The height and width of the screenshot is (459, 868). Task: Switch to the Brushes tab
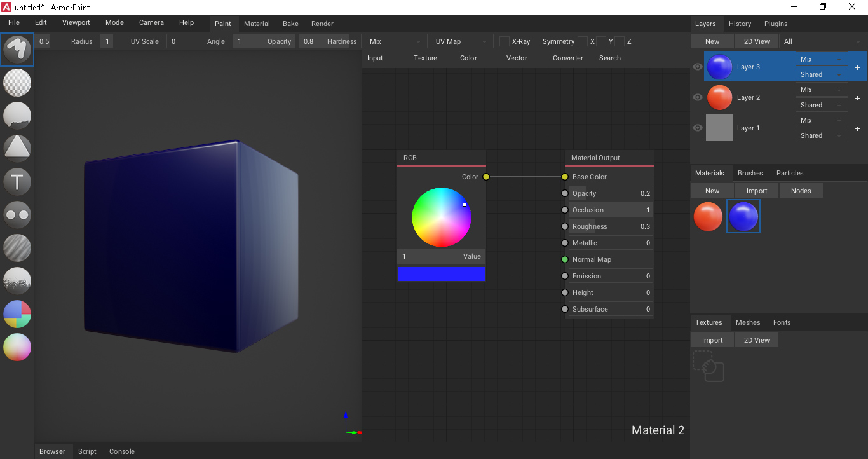tap(750, 173)
